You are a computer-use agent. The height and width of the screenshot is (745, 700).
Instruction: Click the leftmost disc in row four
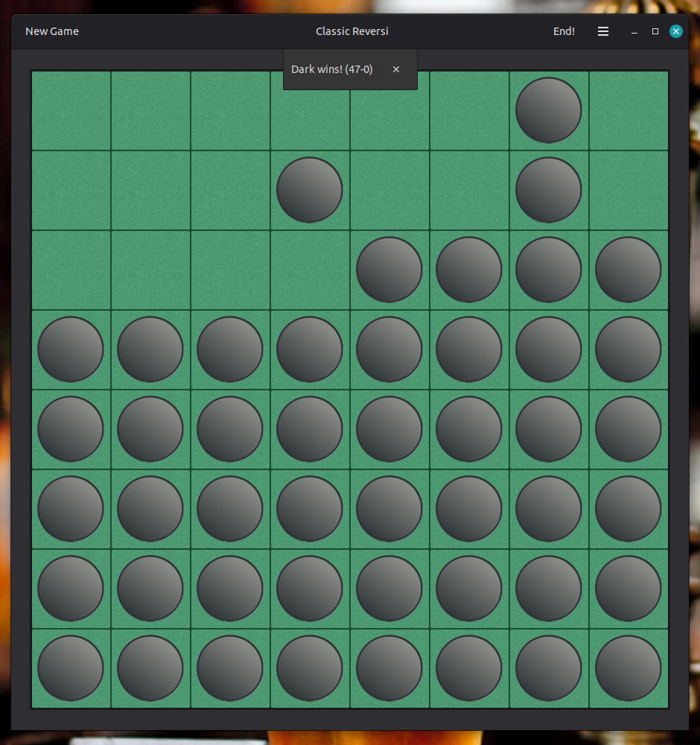click(71, 349)
